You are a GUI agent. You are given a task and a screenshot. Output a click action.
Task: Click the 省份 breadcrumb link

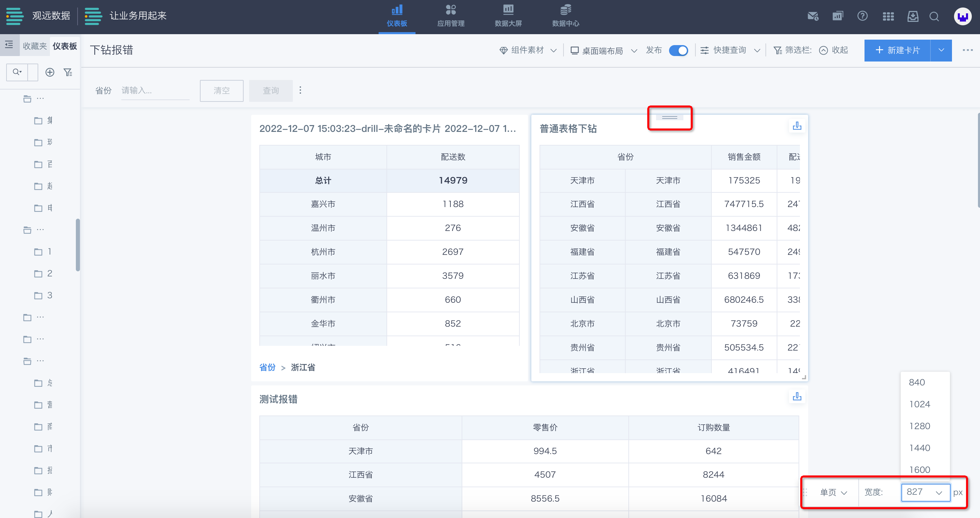[267, 367]
